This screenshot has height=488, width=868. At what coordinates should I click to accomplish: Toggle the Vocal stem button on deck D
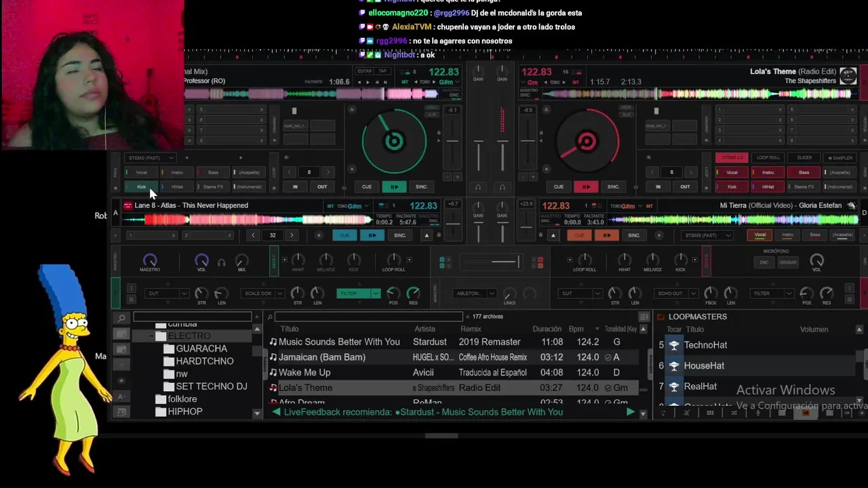coord(760,235)
